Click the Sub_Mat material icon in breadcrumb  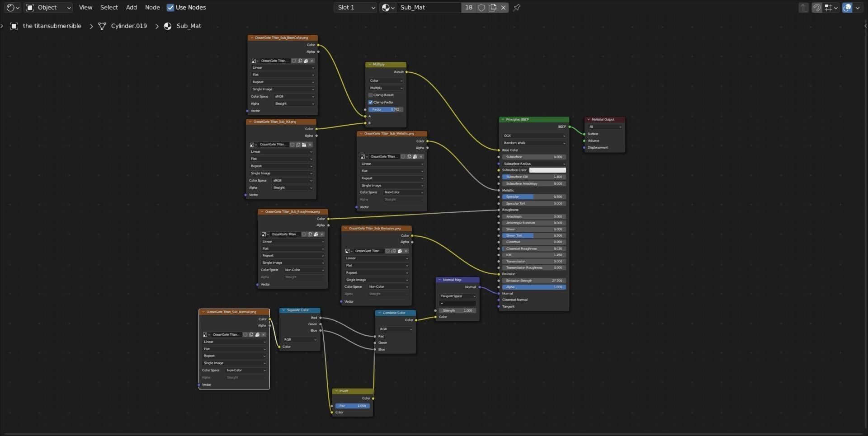point(168,26)
